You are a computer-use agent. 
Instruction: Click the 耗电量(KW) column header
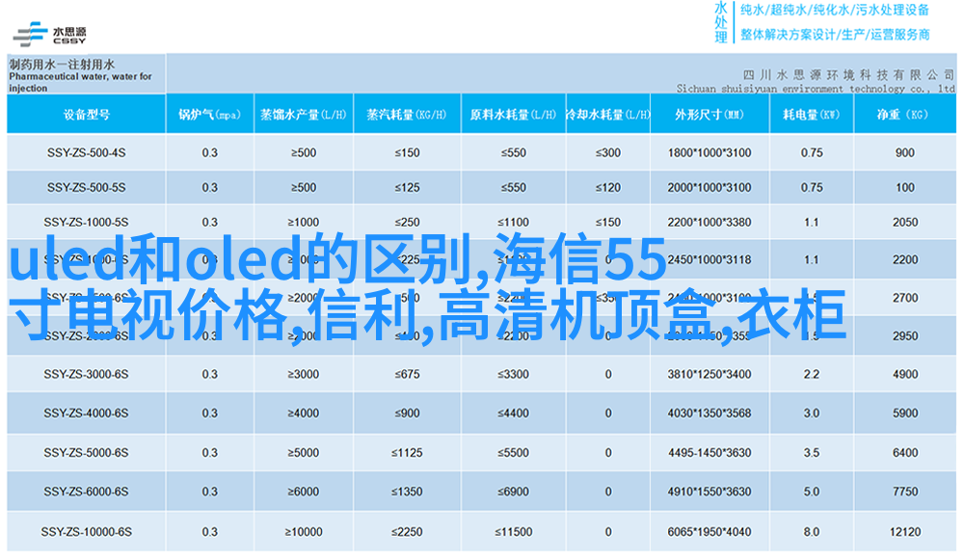pos(812,115)
